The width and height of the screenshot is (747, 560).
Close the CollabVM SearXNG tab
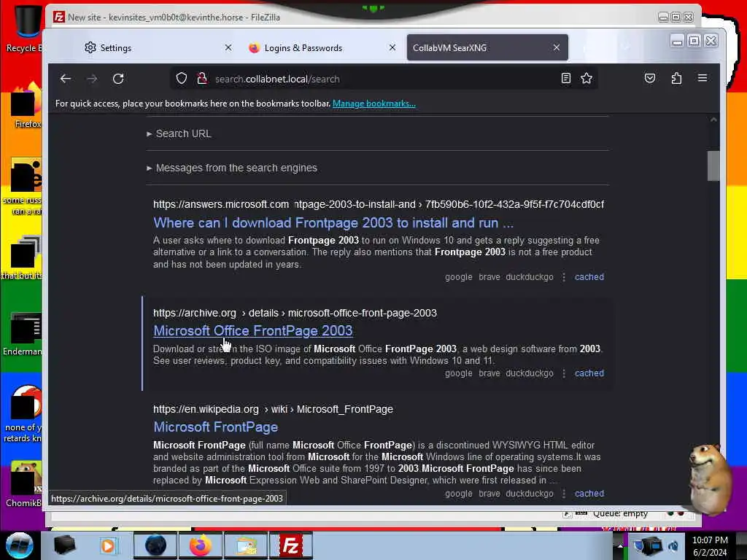pos(557,47)
